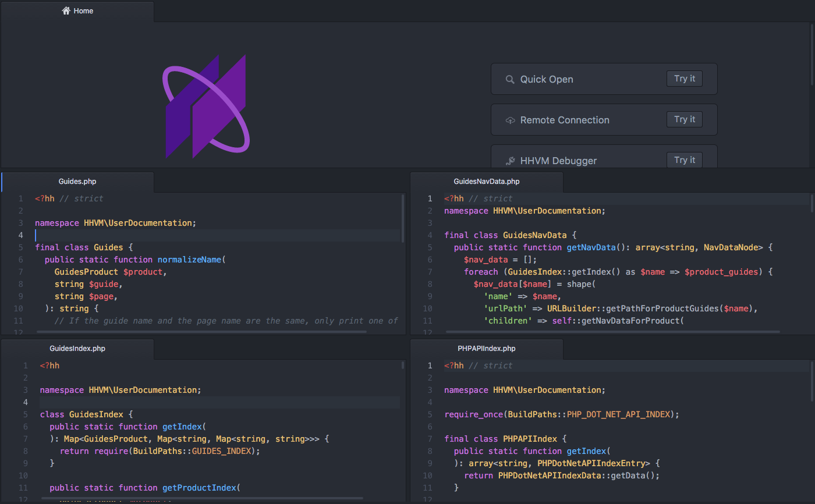The image size is (815, 504).
Task: Click line number 7 in PHPAPIIndex.php gutter
Action: coord(430,439)
